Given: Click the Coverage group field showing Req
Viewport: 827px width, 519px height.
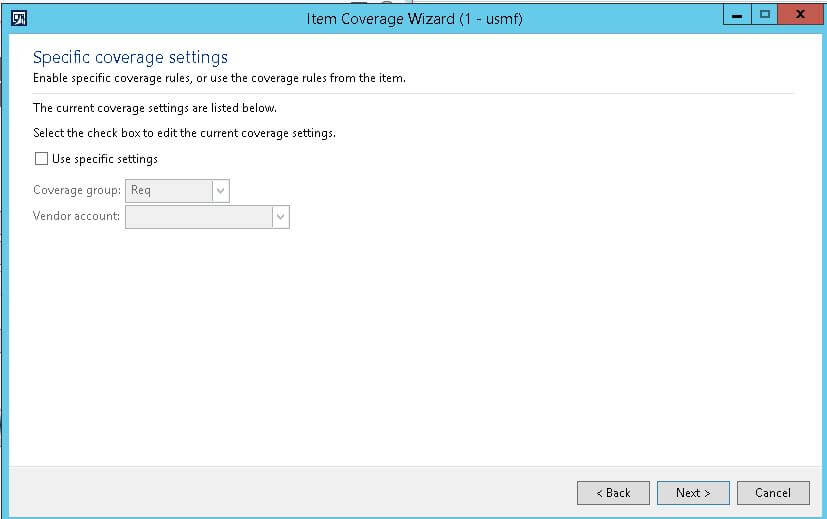Looking at the screenshot, I should pyautogui.click(x=167, y=191).
